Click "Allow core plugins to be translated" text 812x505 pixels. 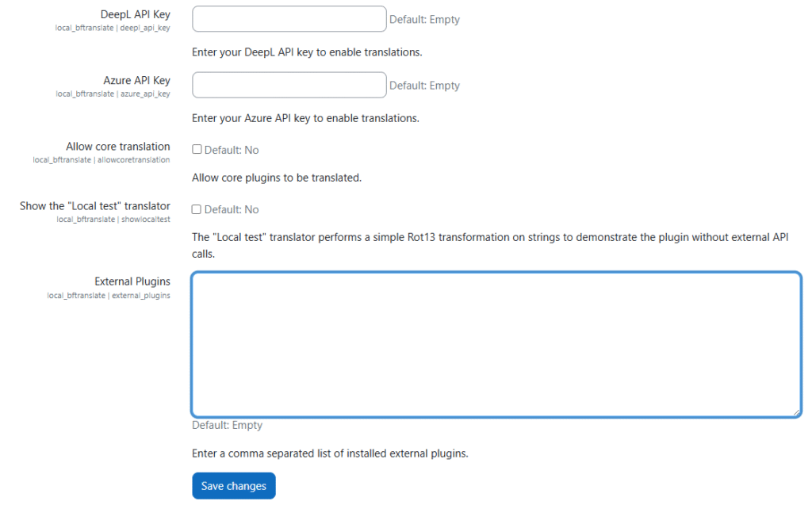click(277, 178)
